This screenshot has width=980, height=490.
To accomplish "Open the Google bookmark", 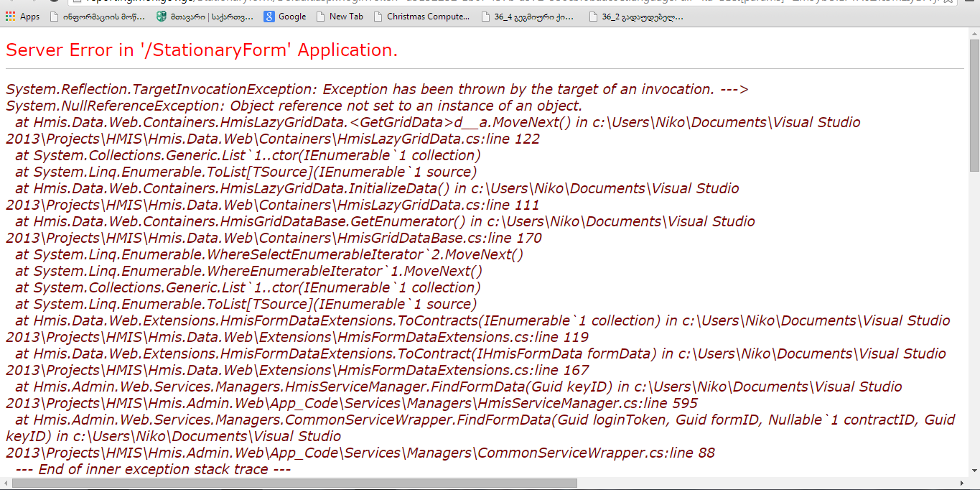I will click(x=285, y=17).
